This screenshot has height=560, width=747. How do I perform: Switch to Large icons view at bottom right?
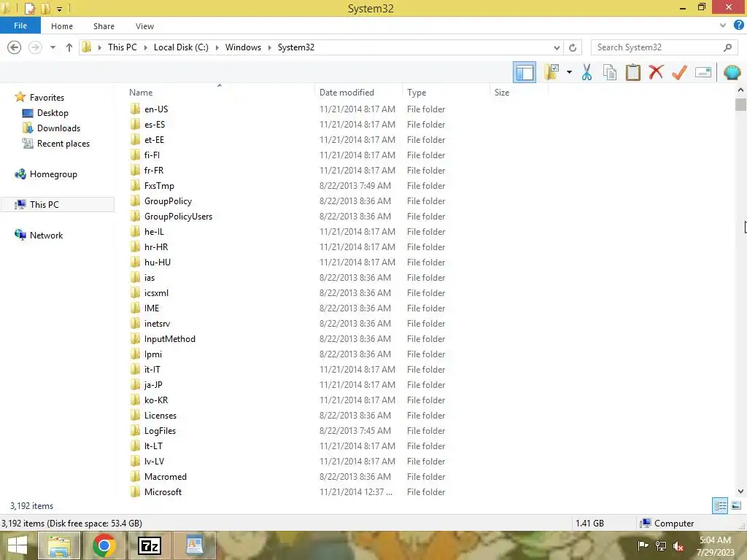[736, 505]
